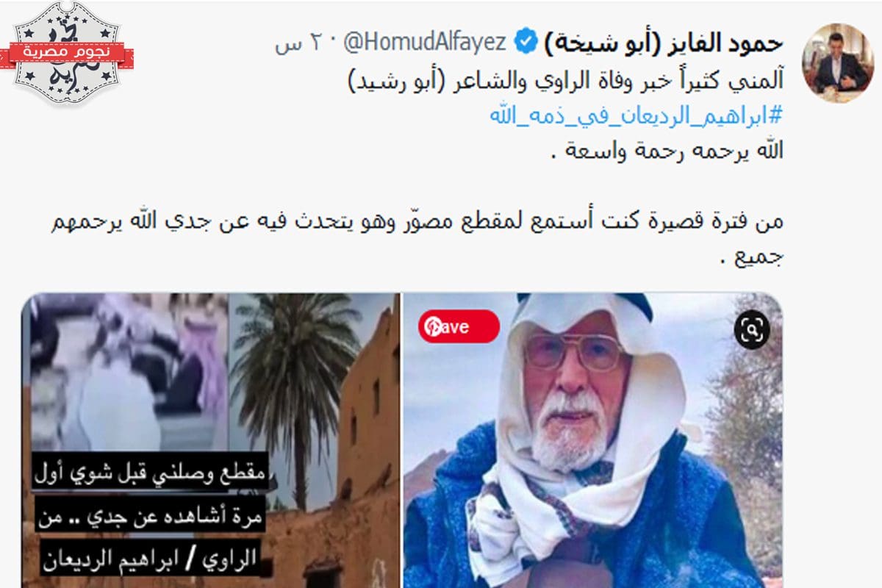Click the نجوم مصرية watermark logo

pos(67,54)
